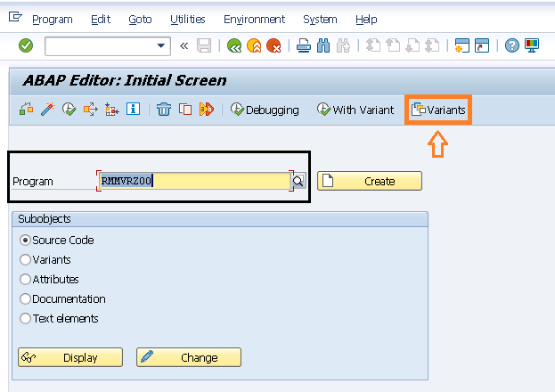
Task: Click the green Back icon
Action: [234, 45]
